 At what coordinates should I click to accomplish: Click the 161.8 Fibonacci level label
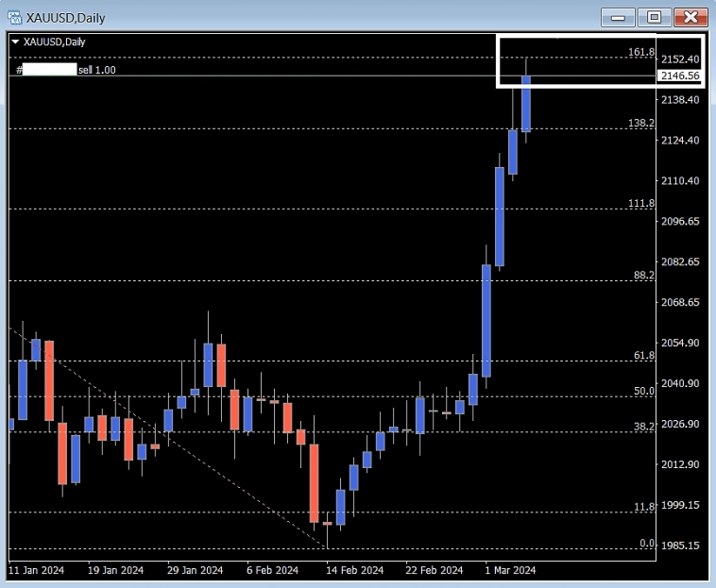coord(641,52)
